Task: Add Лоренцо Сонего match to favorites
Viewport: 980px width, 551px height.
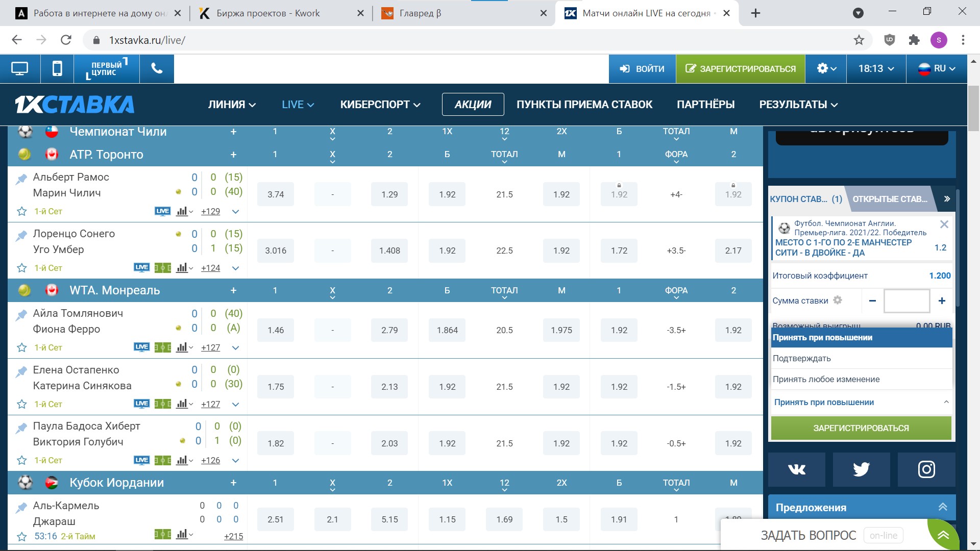Action: [21, 268]
